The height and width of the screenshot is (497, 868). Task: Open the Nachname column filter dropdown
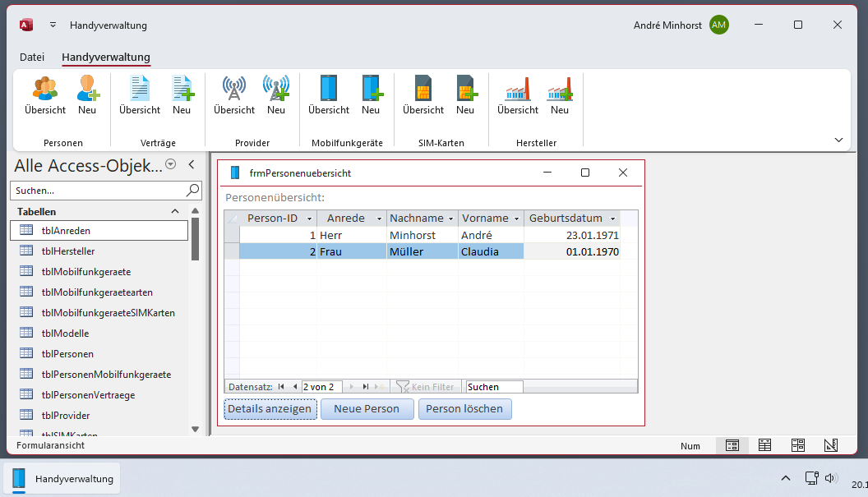pyautogui.click(x=450, y=219)
